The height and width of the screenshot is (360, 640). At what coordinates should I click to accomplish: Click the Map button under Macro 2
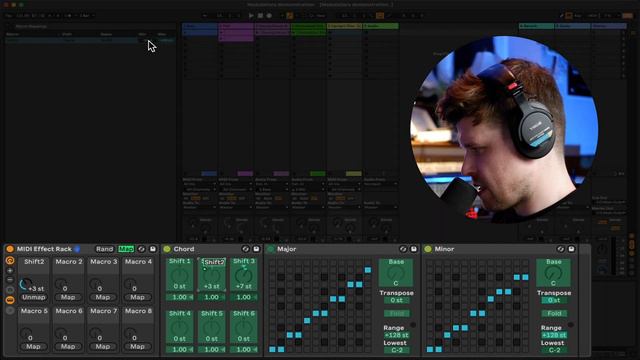tap(68, 297)
